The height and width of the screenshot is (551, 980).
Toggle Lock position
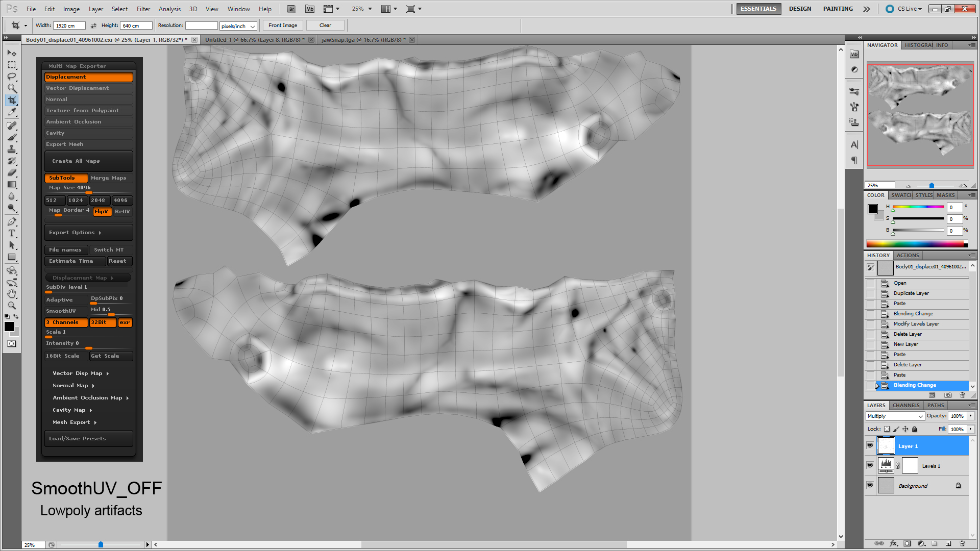point(905,429)
